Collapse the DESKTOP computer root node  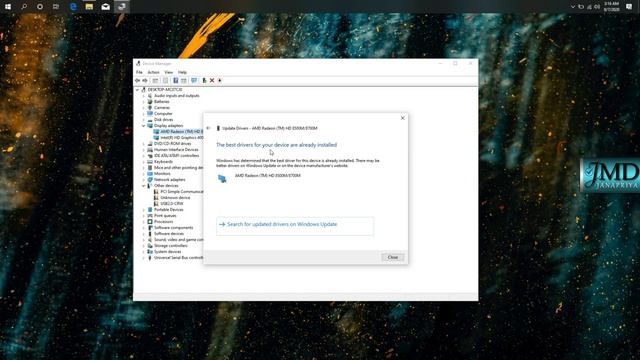[x=138, y=89]
